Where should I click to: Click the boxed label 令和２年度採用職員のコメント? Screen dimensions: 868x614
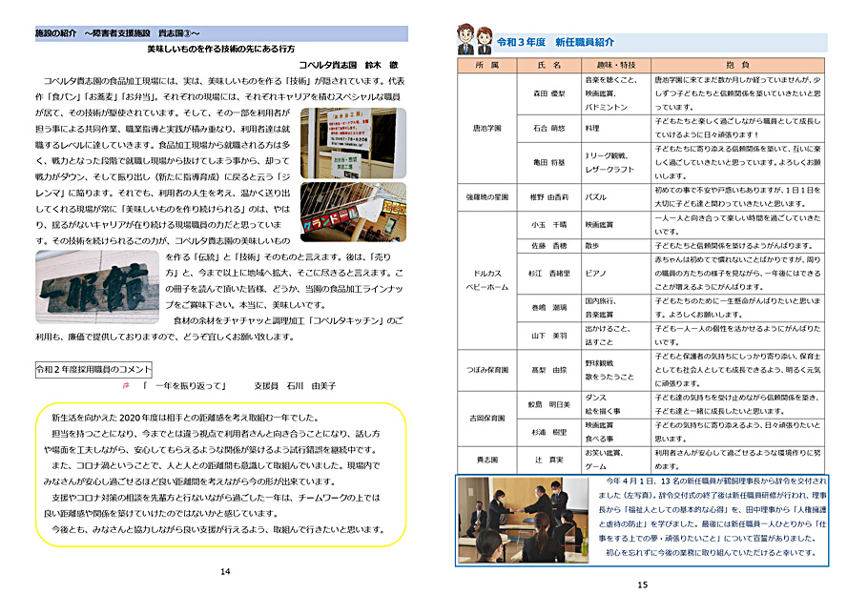coord(93,370)
